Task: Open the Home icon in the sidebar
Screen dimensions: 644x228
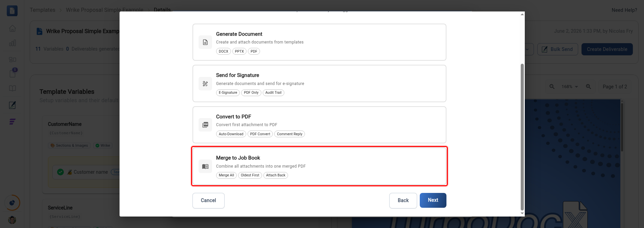Action: coord(12,28)
